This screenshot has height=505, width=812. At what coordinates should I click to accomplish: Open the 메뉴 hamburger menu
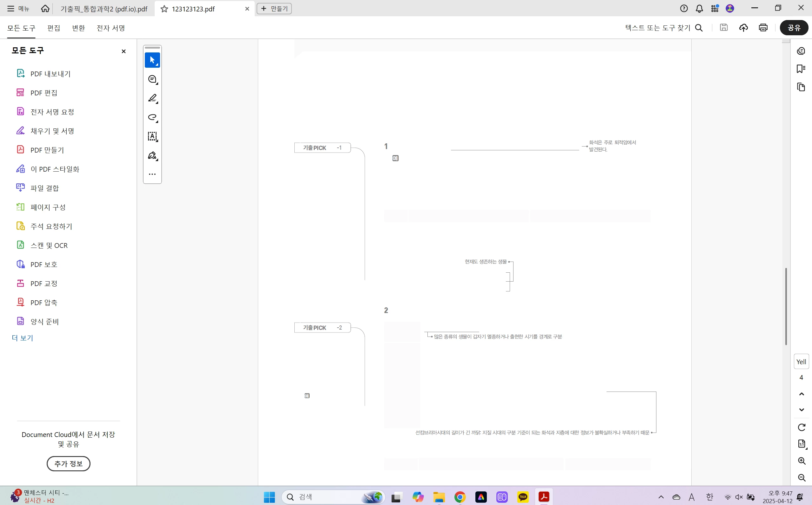(18, 9)
